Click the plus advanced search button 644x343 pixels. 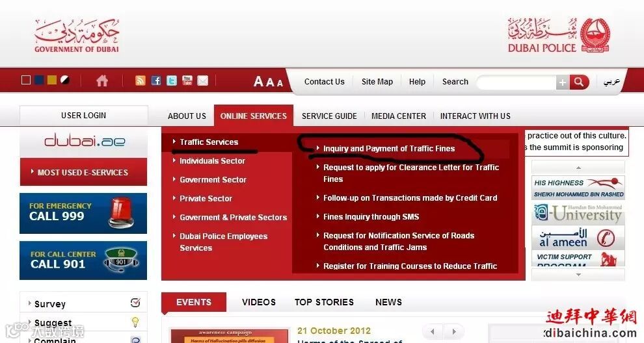pos(563,83)
